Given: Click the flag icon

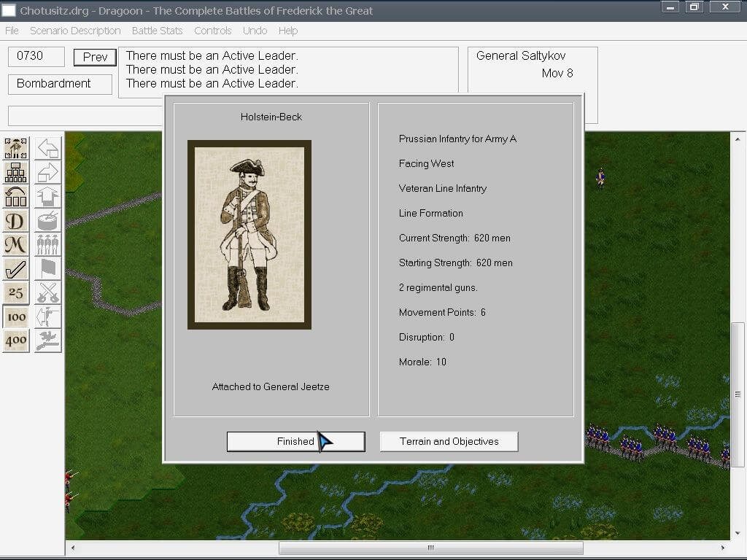Looking at the screenshot, I should click(x=48, y=269).
